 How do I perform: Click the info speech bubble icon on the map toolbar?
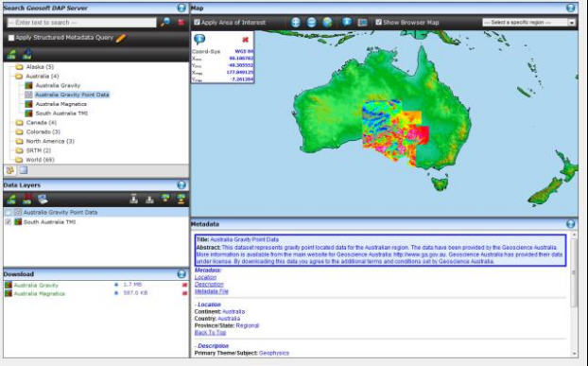coord(347,22)
